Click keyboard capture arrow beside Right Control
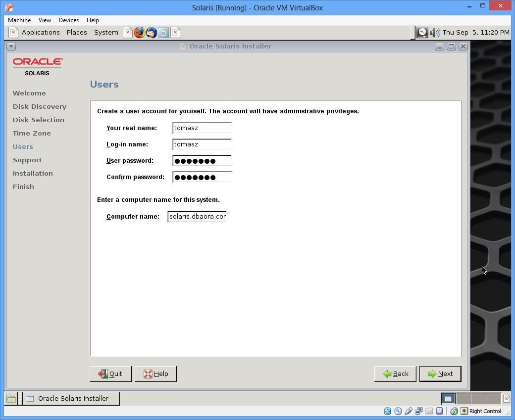 464,411
